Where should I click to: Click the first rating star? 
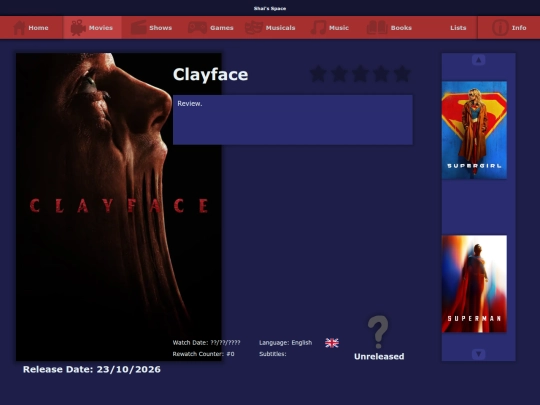tap(318, 74)
